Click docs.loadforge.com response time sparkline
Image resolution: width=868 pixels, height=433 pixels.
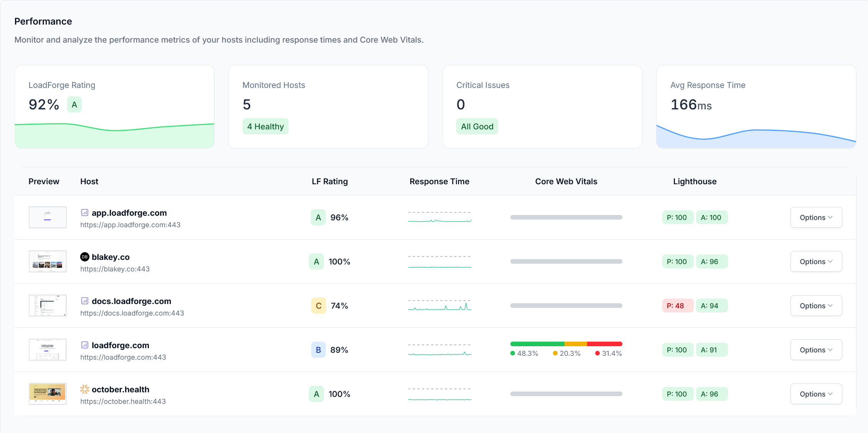tap(440, 306)
